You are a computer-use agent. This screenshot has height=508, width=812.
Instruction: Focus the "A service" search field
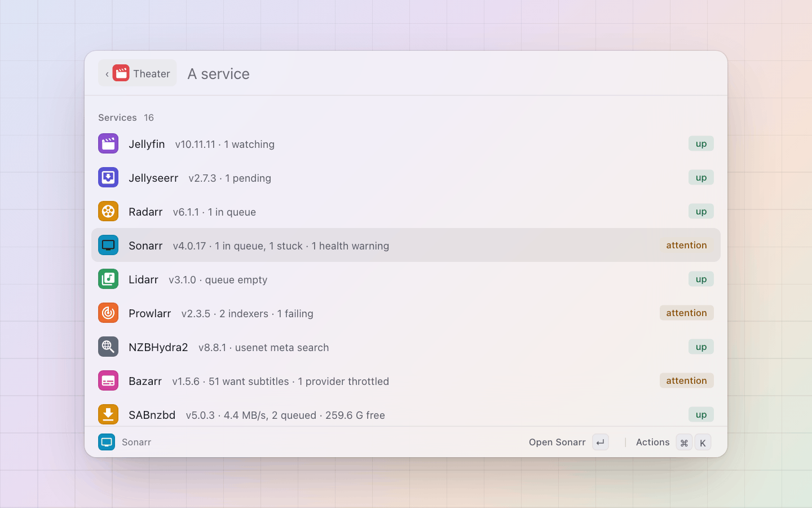click(450, 73)
